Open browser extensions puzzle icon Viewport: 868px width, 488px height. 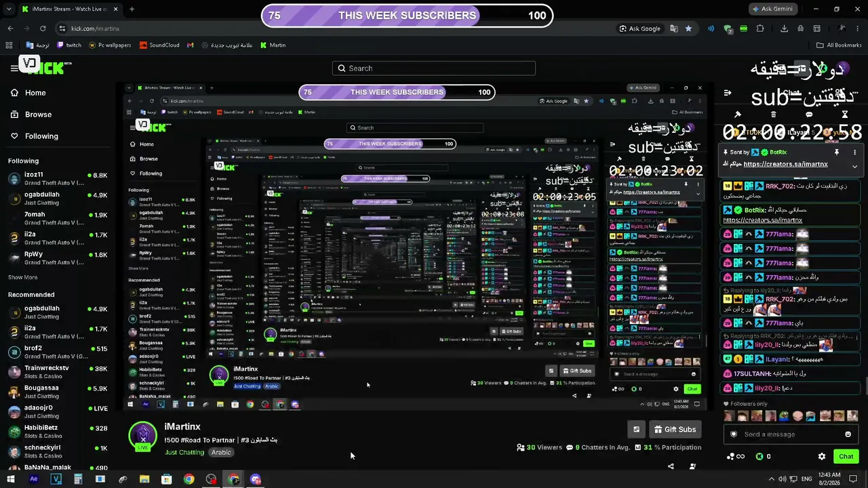[x=760, y=28]
